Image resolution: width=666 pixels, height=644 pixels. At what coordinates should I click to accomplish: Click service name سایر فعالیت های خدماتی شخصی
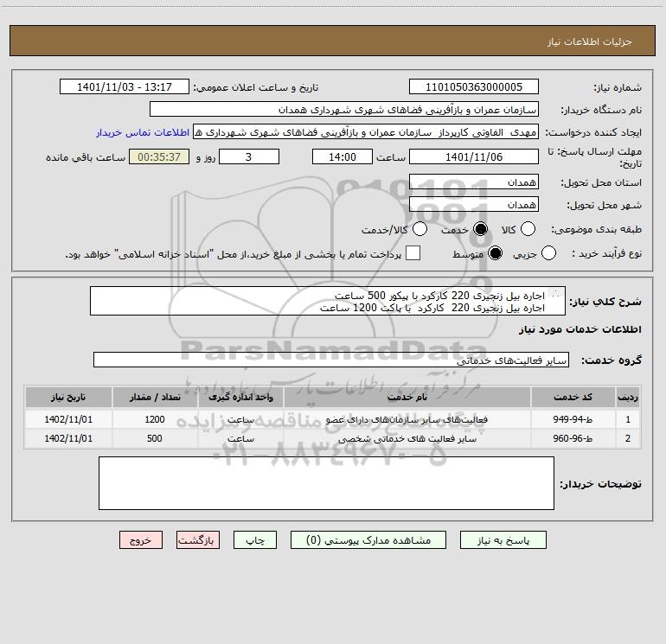click(x=407, y=438)
